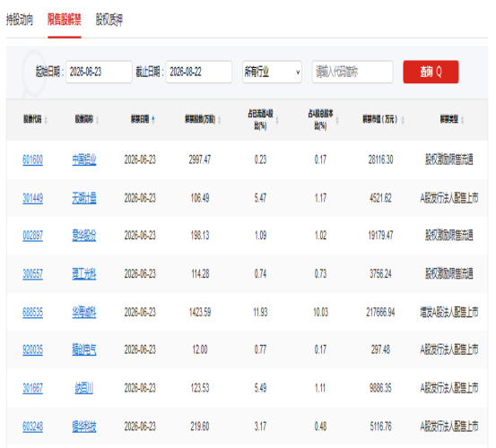Select the 限售股解禁 tab

[65, 20]
